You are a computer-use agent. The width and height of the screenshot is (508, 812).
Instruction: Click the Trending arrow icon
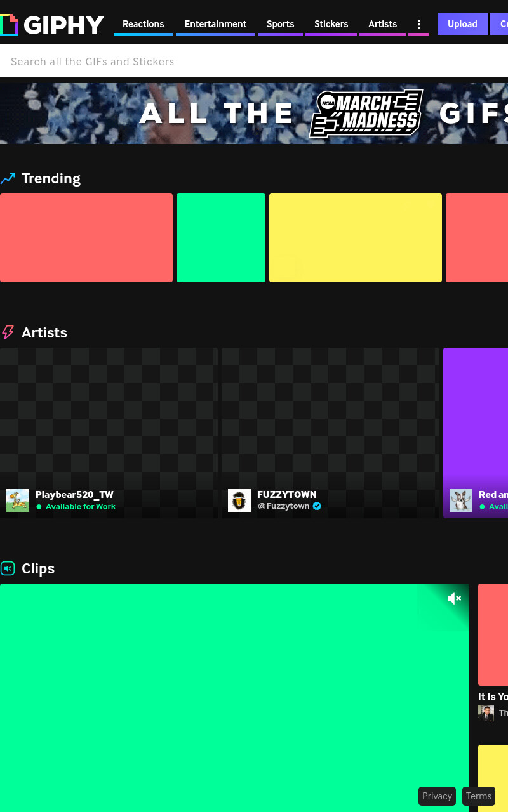[x=8, y=179]
